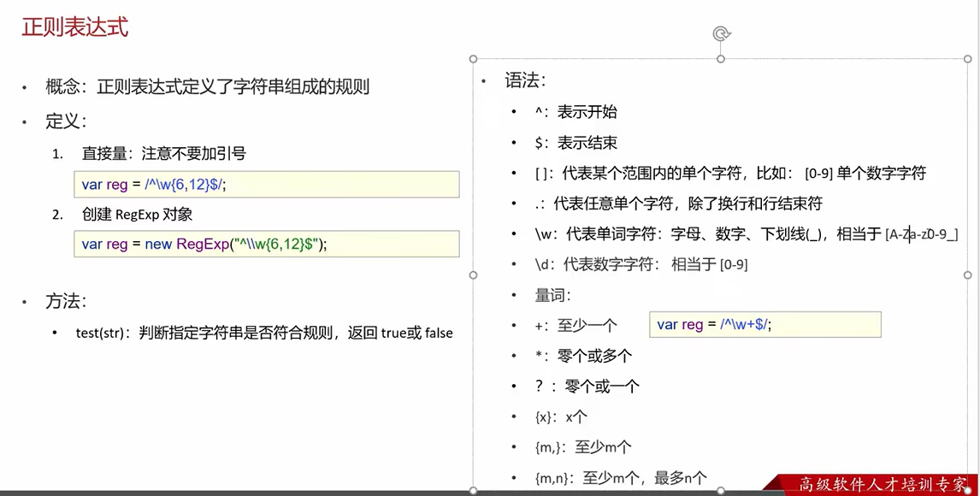This screenshot has height=496, width=980.
Task: Click the line ?：零个或一个
Action: (x=587, y=387)
